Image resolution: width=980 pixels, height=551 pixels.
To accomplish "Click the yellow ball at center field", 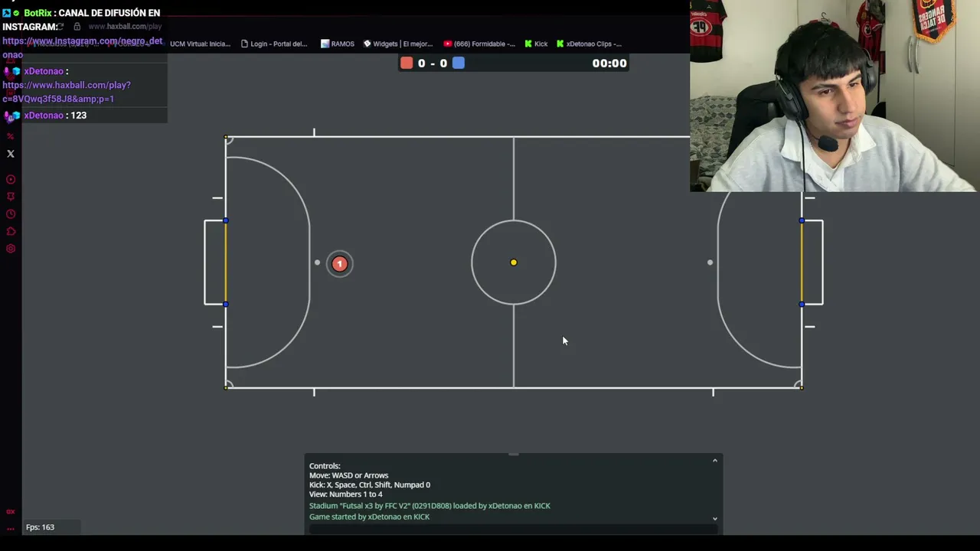I will pyautogui.click(x=514, y=262).
